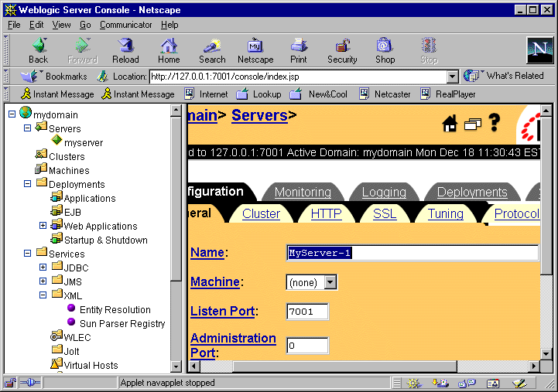This screenshot has width=558, height=392.
Task: Click the My Netscape toolbar icon
Action: (255, 50)
